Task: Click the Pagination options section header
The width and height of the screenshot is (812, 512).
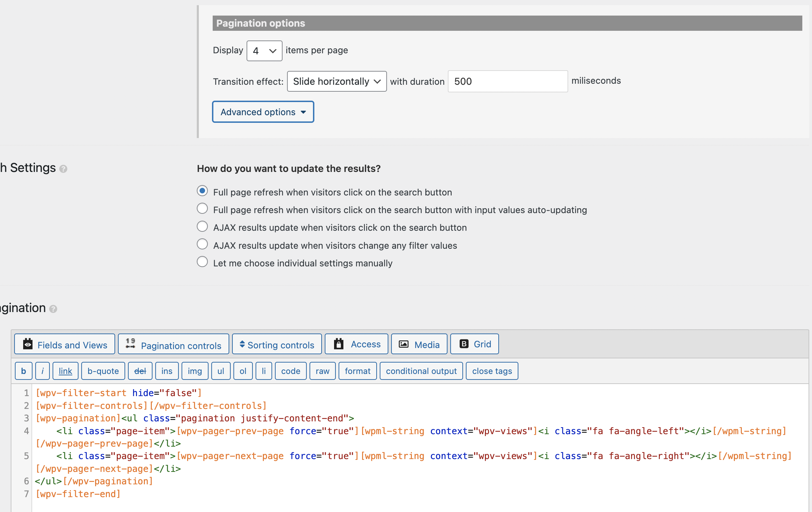Action: [x=507, y=23]
